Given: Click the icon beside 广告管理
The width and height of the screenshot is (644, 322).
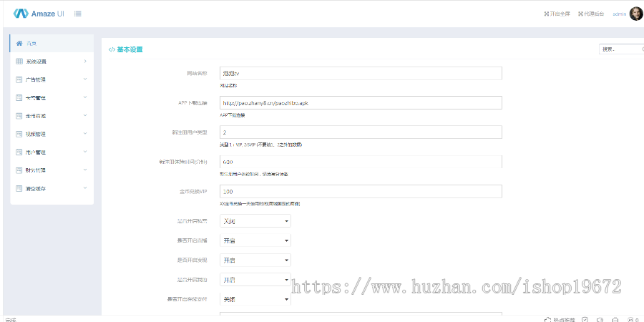Looking at the screenshot, I should tap(19, 79).
